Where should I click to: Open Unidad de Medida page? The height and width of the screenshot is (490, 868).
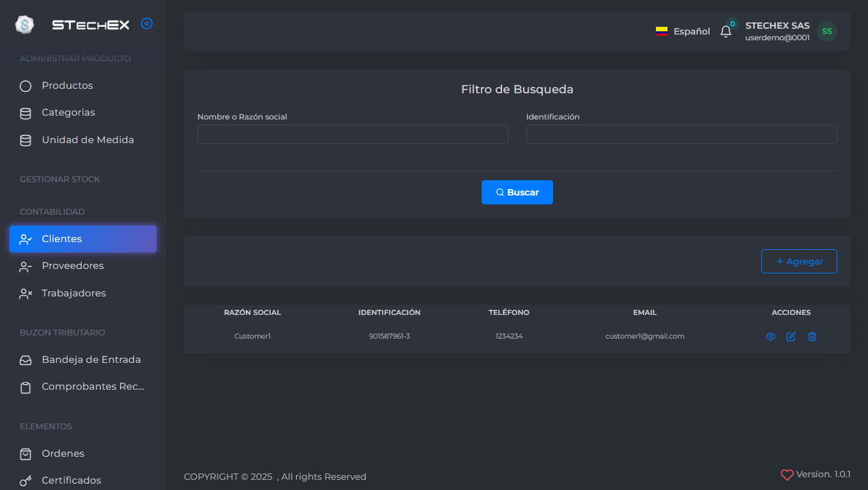(x=88, y=140)
